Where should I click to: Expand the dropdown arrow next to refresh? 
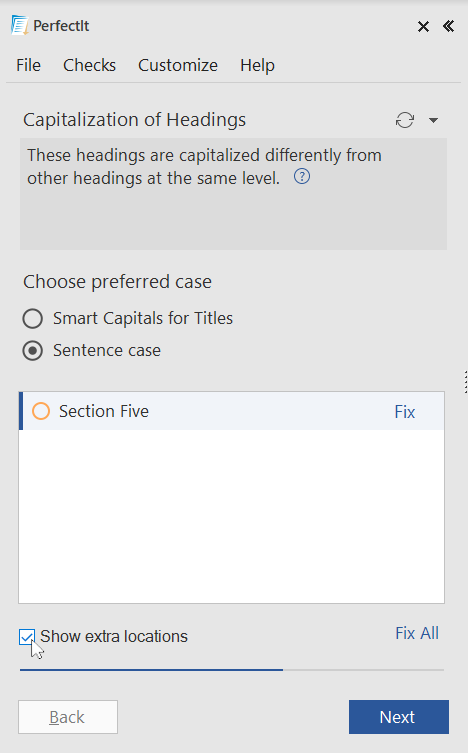point(433,120)
